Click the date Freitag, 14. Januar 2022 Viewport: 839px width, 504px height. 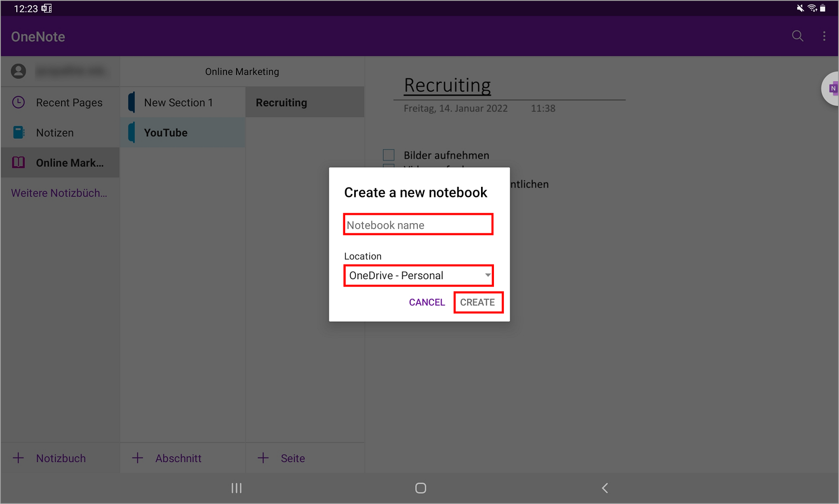coord(456,109)
